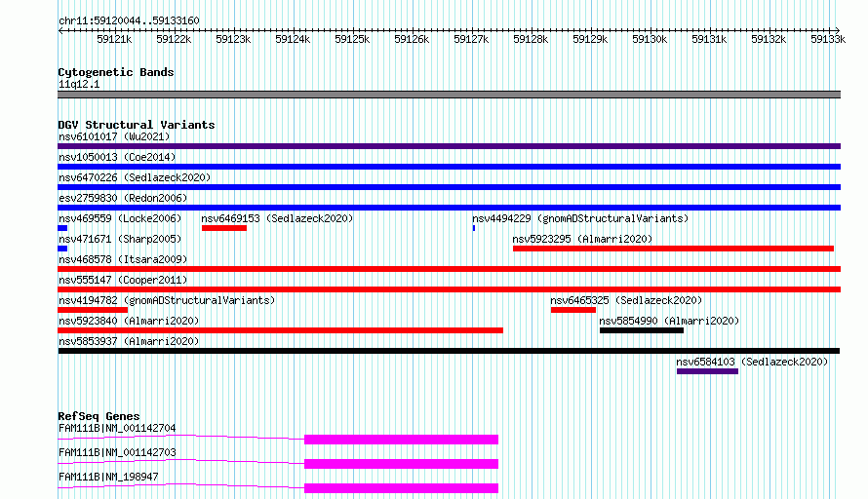Screen dimensions: 868x499
Task: Click the nsv6469153 (Sedlazeck2020) label
Action: [277, 218]
